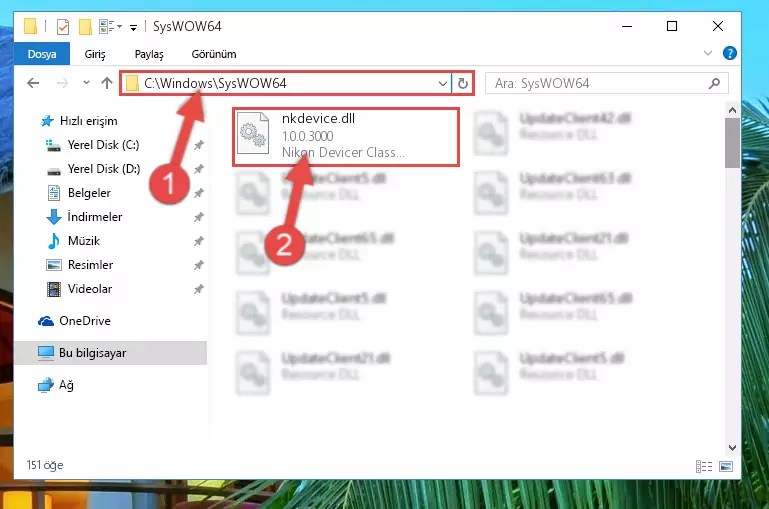
Task: Open İndirmeler in the sidebar
Action: [95, 217]
